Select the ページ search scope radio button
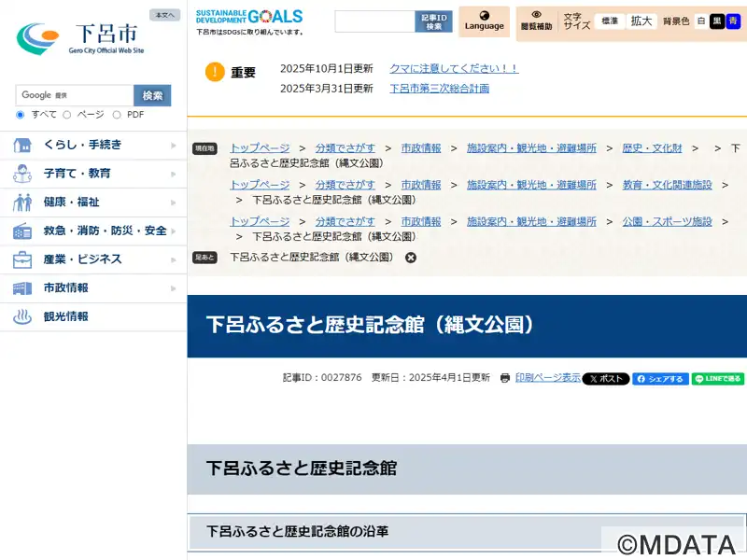Screen dimensions: 747x560 [66, 115]
